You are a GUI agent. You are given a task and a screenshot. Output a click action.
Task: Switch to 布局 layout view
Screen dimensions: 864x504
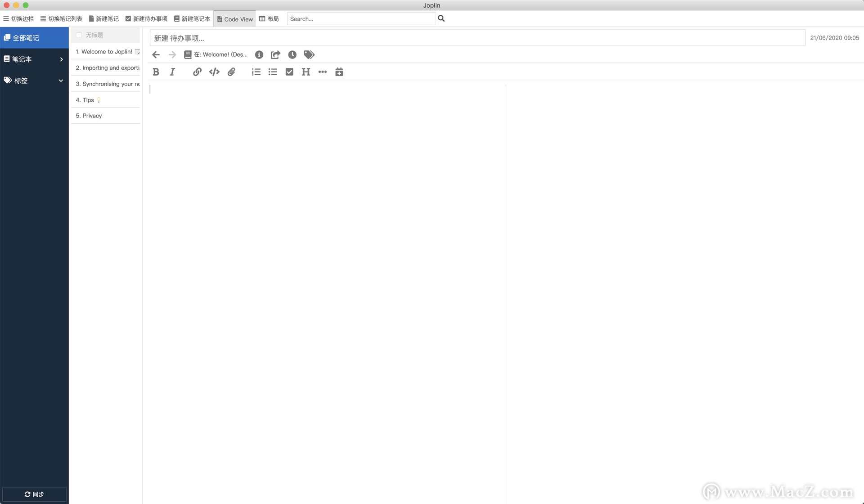[270, 18]
